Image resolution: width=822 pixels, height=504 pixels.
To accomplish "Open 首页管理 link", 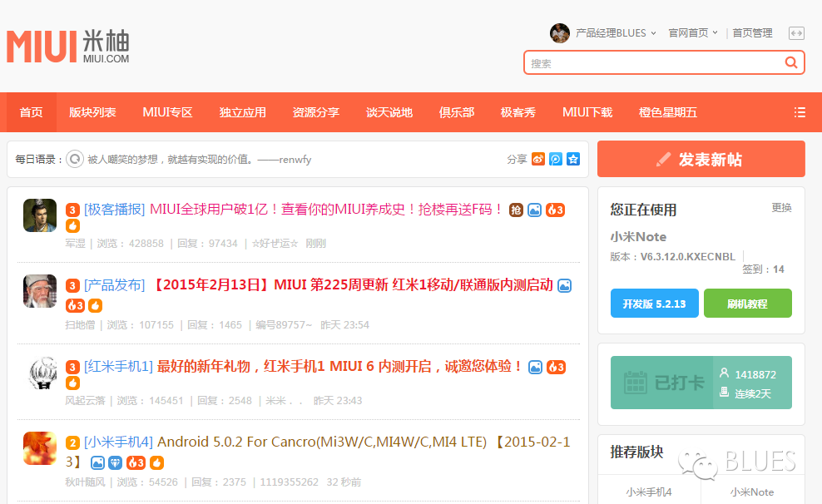I will [x=752, y=33].
